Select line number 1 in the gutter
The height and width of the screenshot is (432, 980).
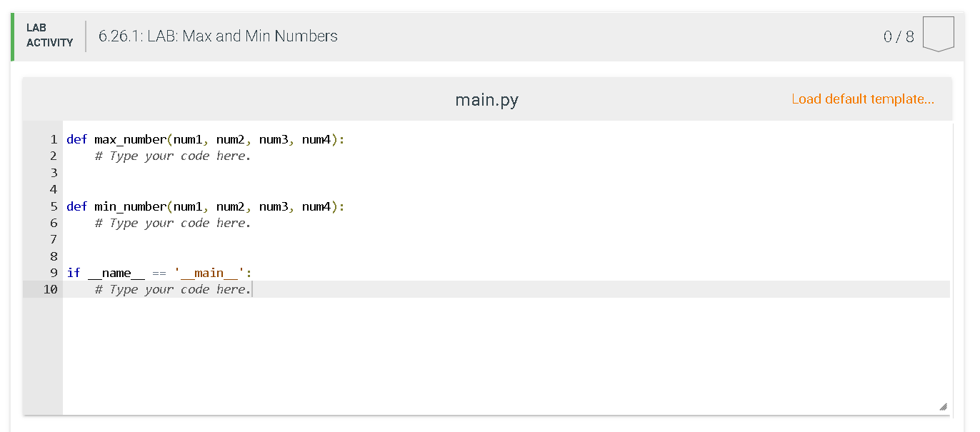pyautogui.click(x=53, y=139)
